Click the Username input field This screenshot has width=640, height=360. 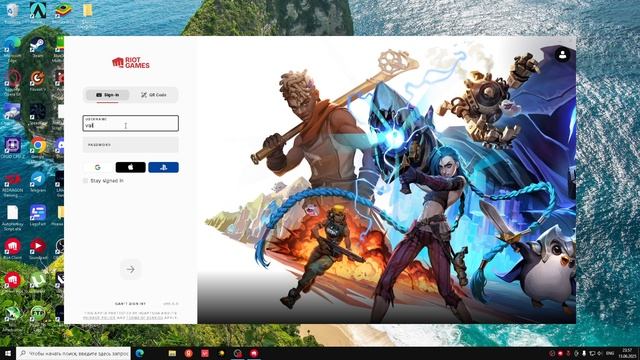pyautogui.click(x=131, y=123)
